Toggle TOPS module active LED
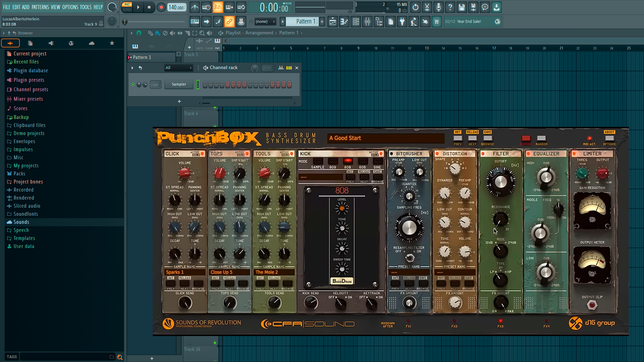The height and width of the screenshot is (362, 644). [x=247, y=154]
